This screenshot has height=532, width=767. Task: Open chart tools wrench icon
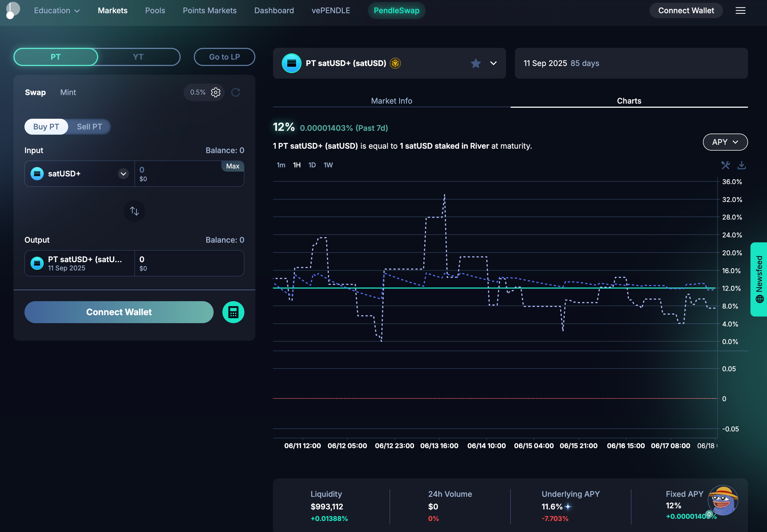(725, 165)
